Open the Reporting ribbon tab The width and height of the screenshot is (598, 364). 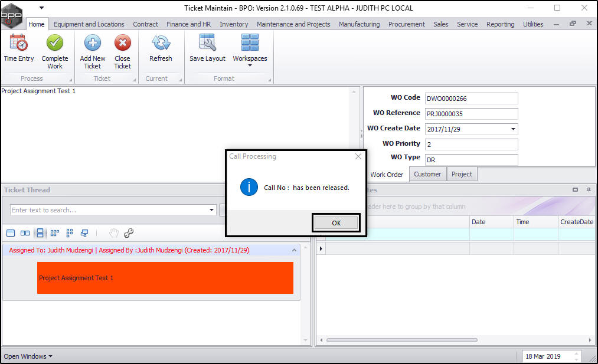500,24
